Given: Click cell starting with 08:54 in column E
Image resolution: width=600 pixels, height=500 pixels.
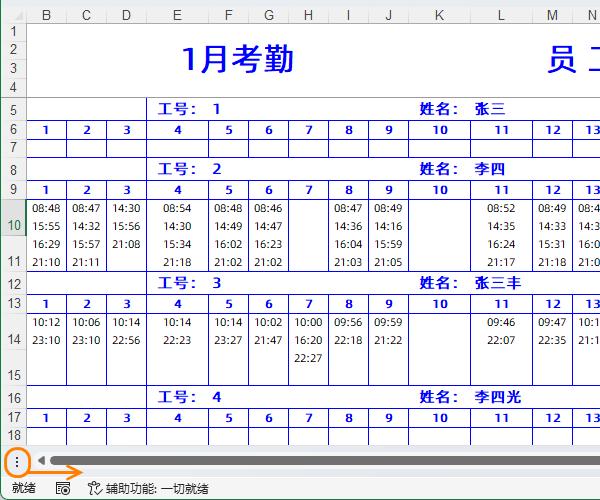Looking at the screenshot, I should tap(178, 235).
